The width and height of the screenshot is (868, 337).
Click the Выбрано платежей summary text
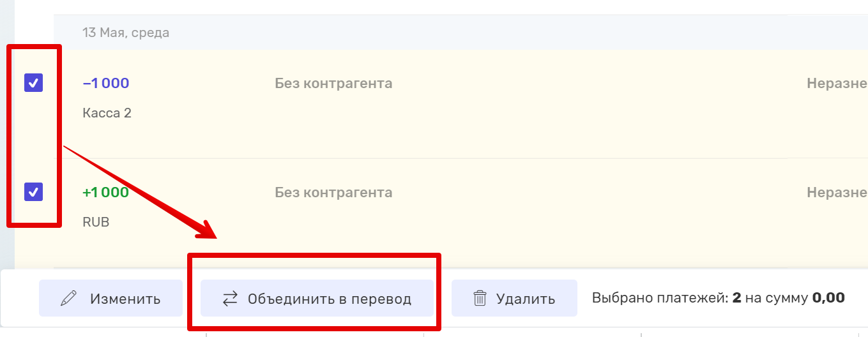(x=660, y=298)
